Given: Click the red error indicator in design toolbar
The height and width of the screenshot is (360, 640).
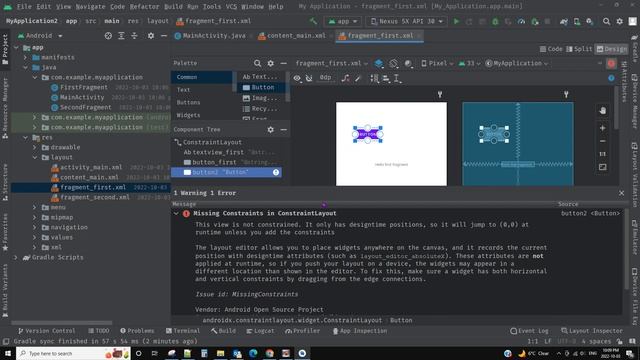Looking at the screenshot, I should click(611, 63).
